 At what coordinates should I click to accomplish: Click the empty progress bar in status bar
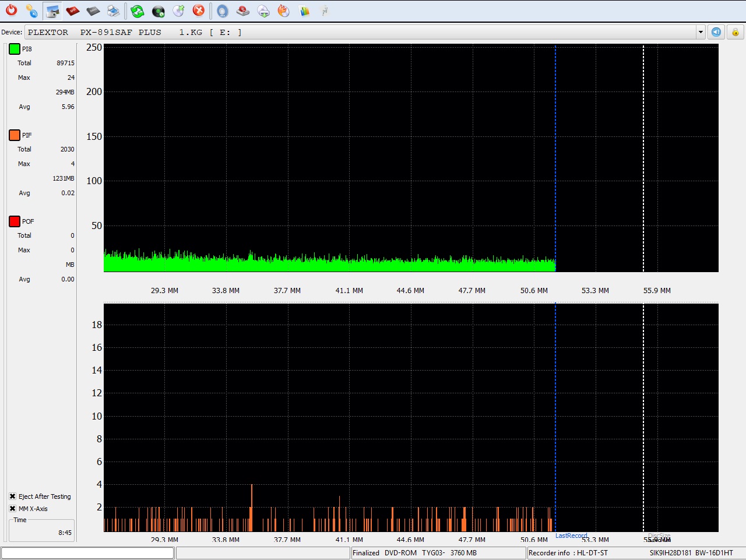click(x=87, y=553)
